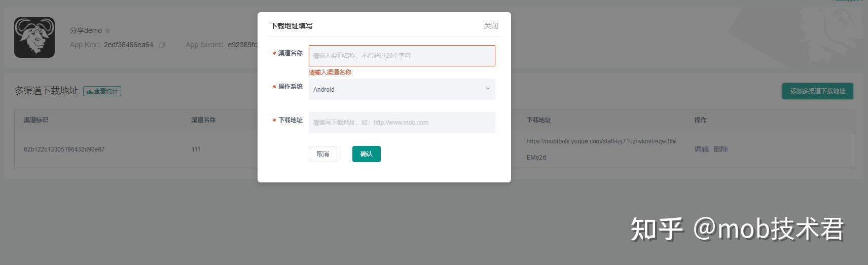
Task: Delete channel 111 via 删除
Action: [x=720, y=149]
